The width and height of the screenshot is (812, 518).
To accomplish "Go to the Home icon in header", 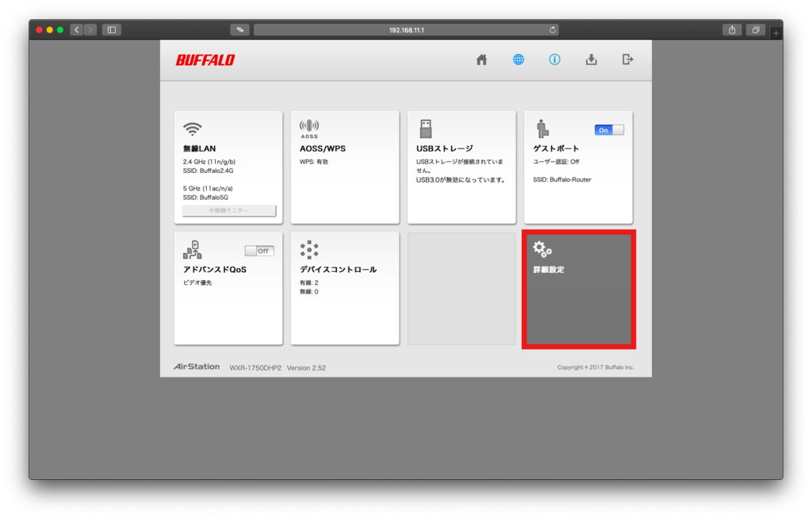I will pos(481,59).
